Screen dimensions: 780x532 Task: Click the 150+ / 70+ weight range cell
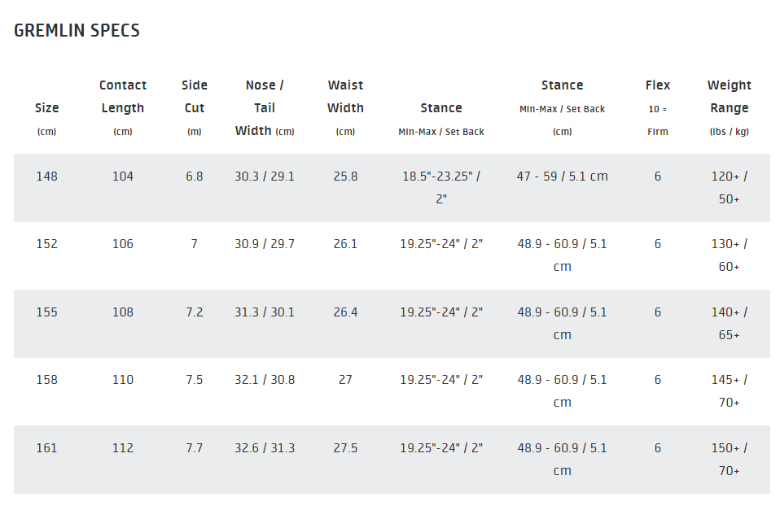730,460
